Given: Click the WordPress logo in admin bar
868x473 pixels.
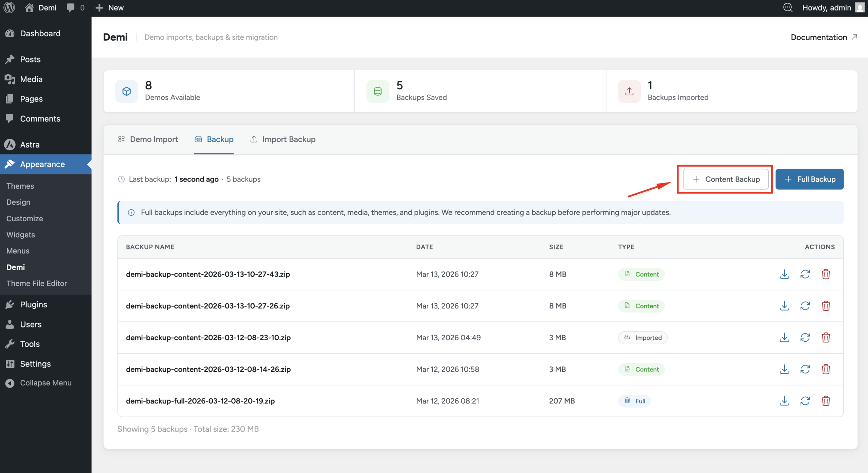Looking at the screenshot, I should coord(9,7).
